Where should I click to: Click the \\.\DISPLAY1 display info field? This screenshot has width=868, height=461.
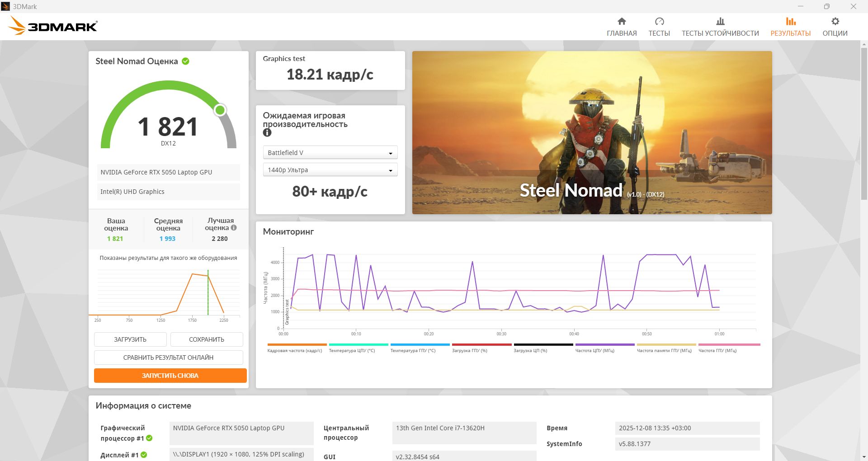tap(241, 454)
